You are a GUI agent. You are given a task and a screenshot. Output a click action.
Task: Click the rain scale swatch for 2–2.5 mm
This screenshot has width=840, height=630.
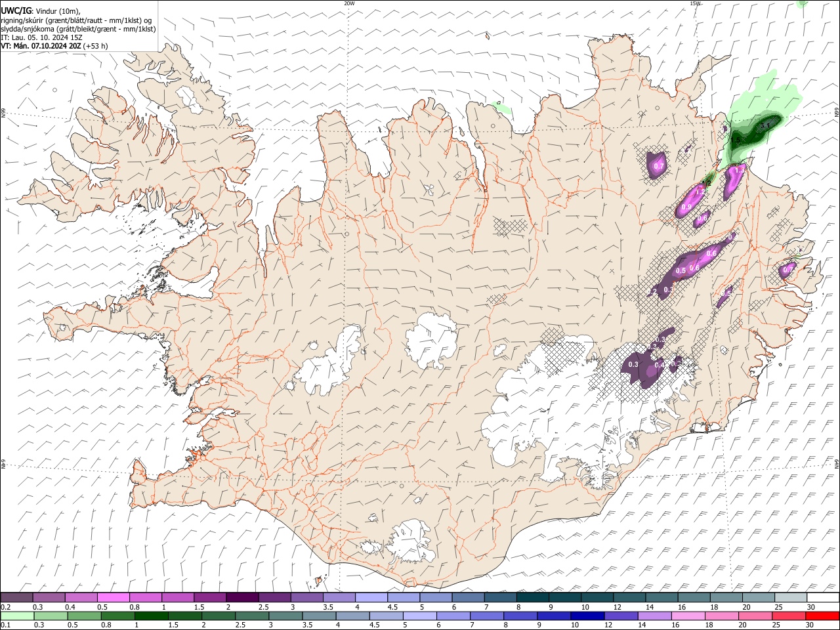pyautogui.click(x=219, y=616)
